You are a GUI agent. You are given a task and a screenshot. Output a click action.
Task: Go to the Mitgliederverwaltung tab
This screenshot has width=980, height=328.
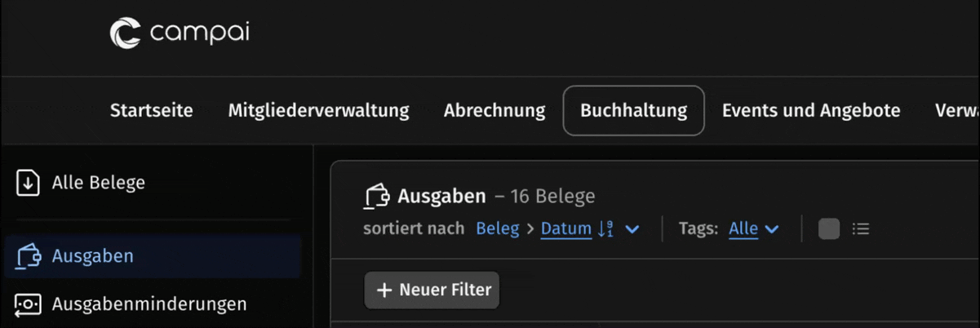(x=318, y=111)
